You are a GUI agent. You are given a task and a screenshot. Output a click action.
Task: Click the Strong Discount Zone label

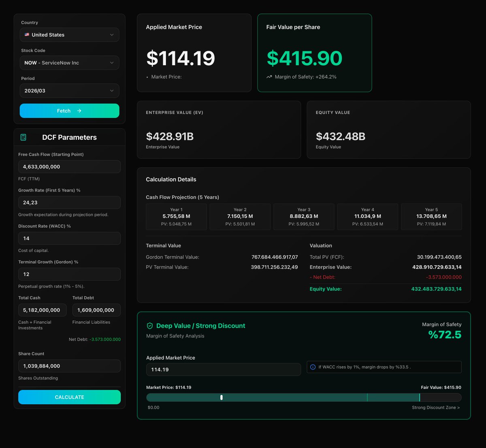tap(436, 407)
